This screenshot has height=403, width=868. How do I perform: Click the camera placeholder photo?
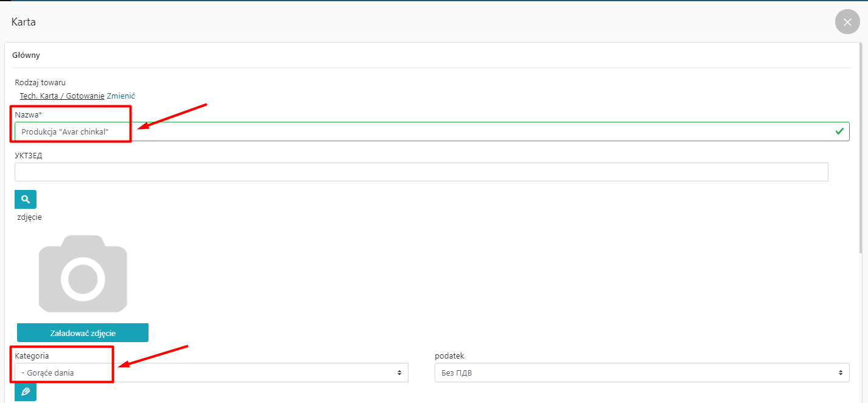click(83, 273)
